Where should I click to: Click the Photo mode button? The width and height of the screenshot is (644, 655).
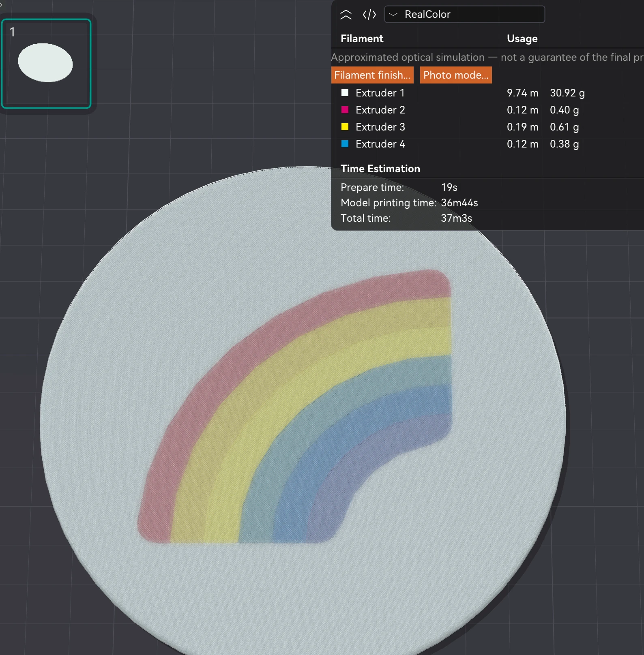click(456, 75)
